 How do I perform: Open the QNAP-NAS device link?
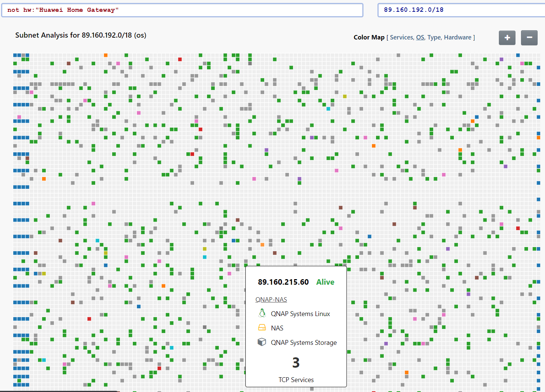pyautogui.click(x=271, y=299)
